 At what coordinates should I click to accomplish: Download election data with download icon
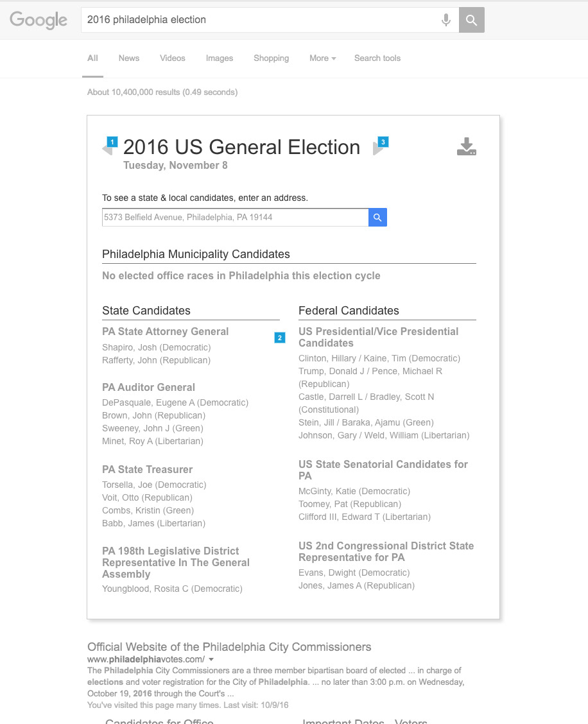click(x=467, y=147)
